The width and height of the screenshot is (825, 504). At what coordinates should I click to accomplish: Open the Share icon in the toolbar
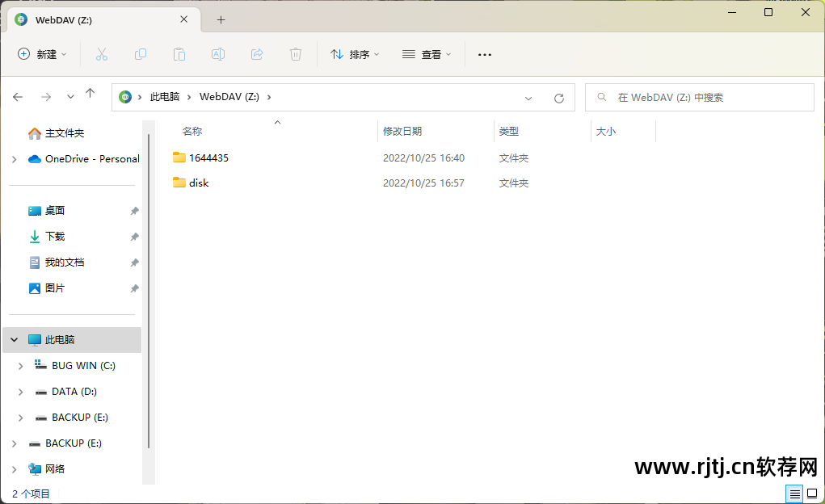(256, 54)
